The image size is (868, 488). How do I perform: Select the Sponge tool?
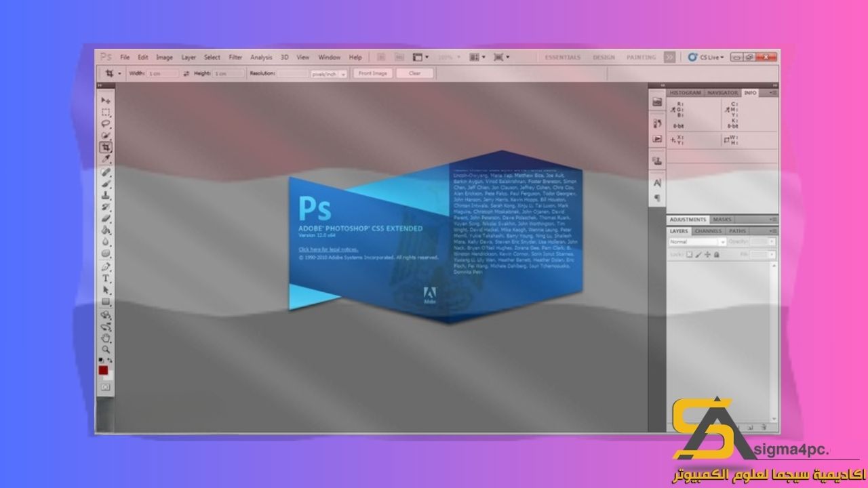click(x=106, y=253)
